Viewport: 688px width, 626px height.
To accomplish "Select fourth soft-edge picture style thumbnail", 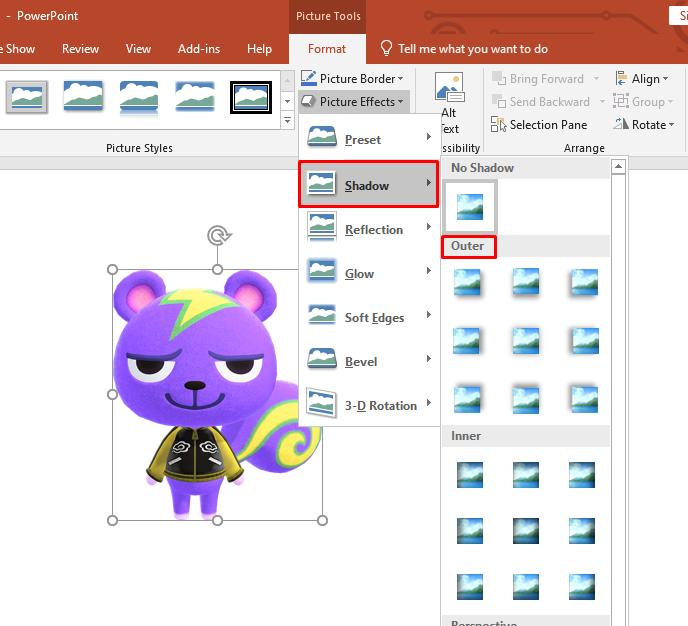I will click(195, 96).
